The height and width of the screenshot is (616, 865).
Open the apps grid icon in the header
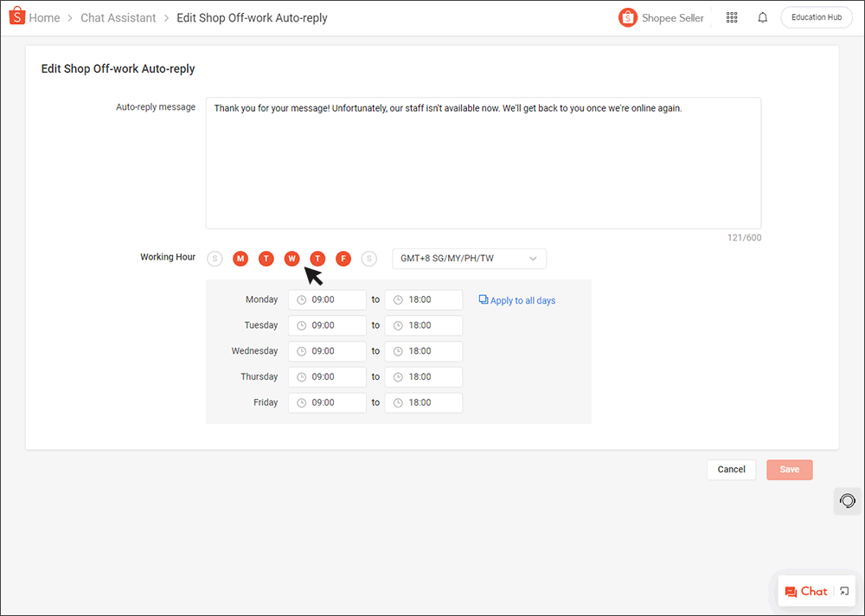[731, 17]
